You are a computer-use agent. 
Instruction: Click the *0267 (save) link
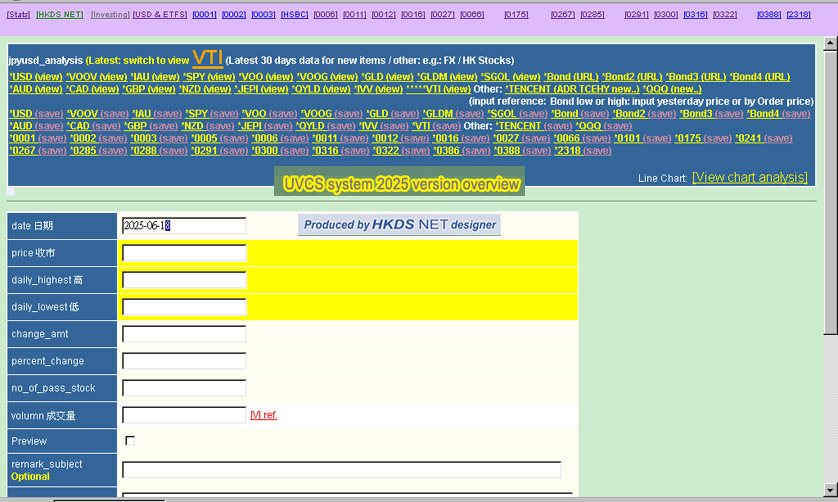38,151
